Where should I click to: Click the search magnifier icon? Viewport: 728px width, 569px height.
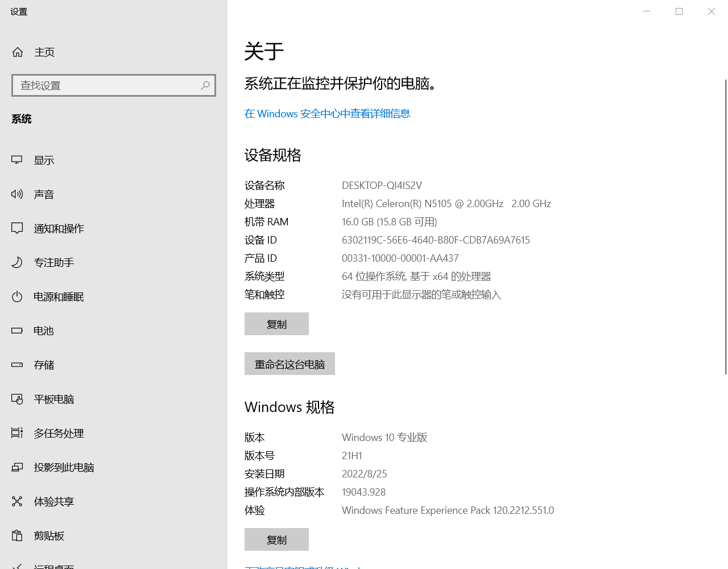205,85
